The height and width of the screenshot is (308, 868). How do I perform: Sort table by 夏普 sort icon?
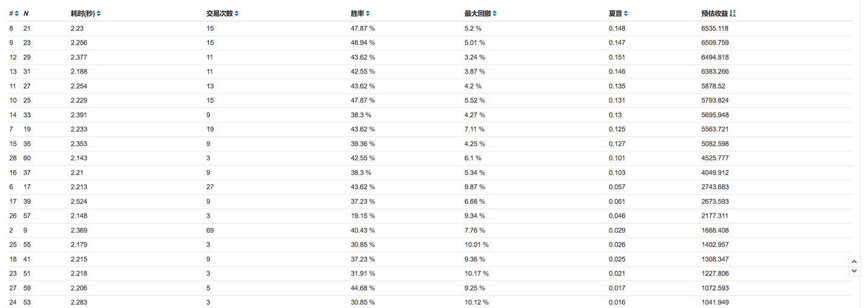coord(626,13)
